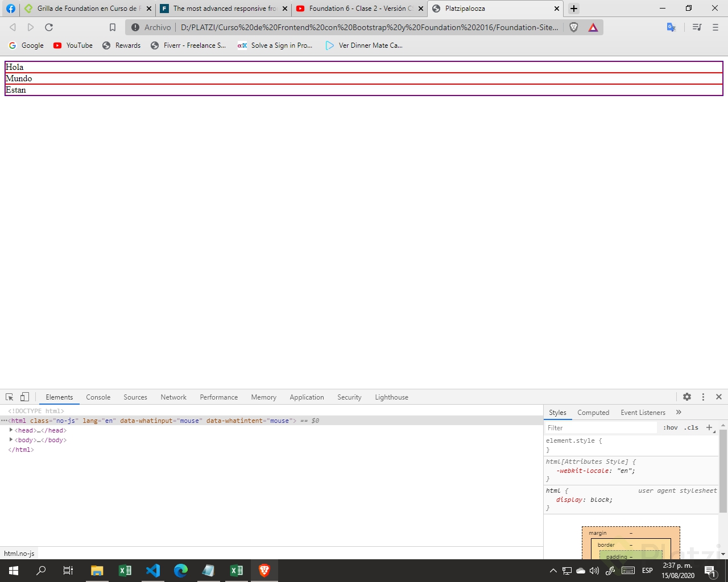The height and width of the screenshot is (582, 728).
Task: Toggle the :hov element state panel
Action: [671, 427]
